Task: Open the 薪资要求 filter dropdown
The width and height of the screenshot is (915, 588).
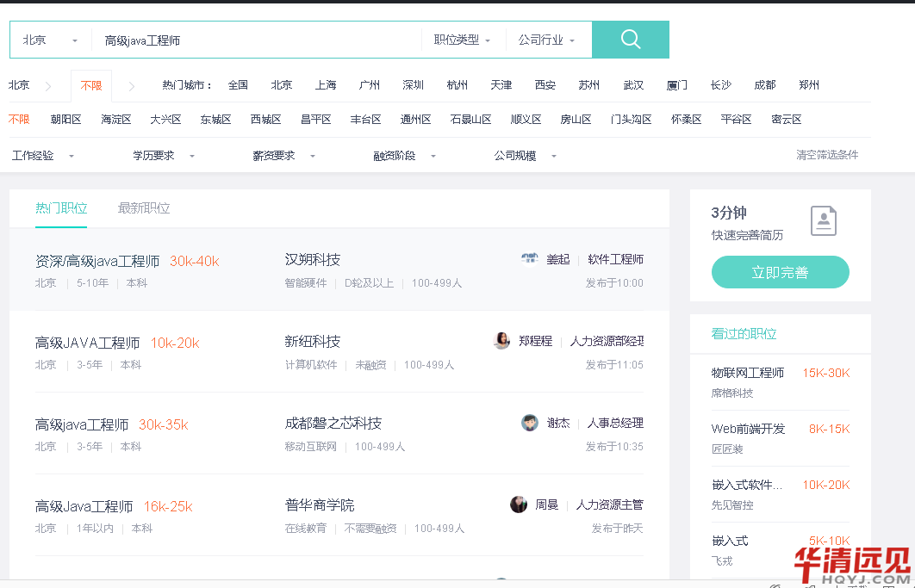Action: tap(284, 156)
